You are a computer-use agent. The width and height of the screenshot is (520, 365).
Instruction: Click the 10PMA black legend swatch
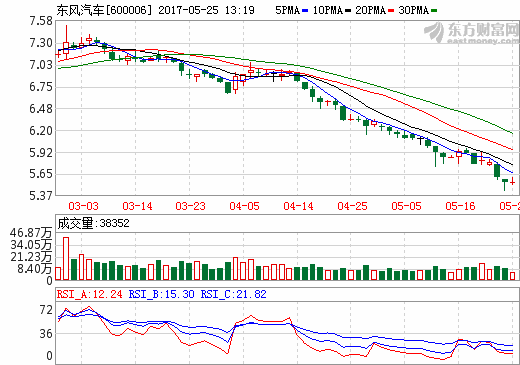pyautogui.click(x=348, y=11)
